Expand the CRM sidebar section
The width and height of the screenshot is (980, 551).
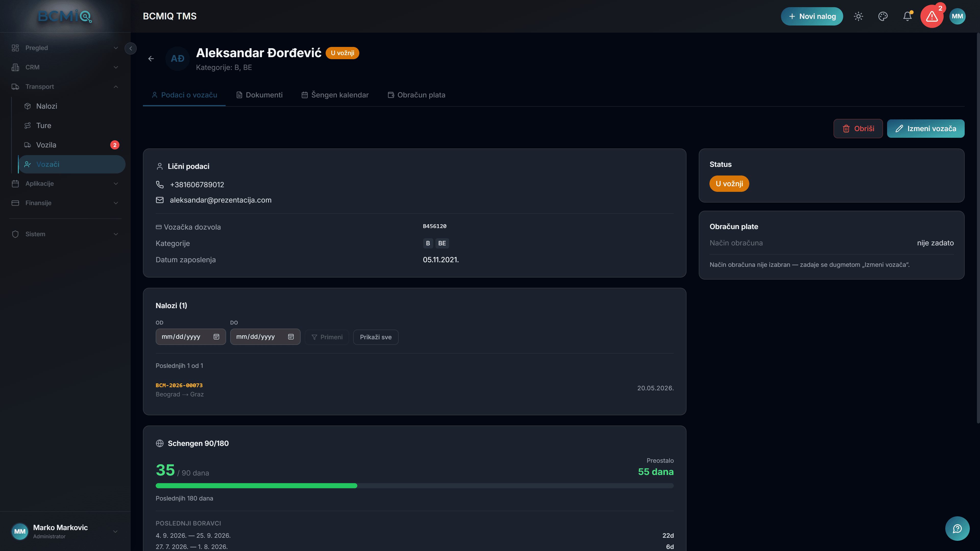pos(65,67)
